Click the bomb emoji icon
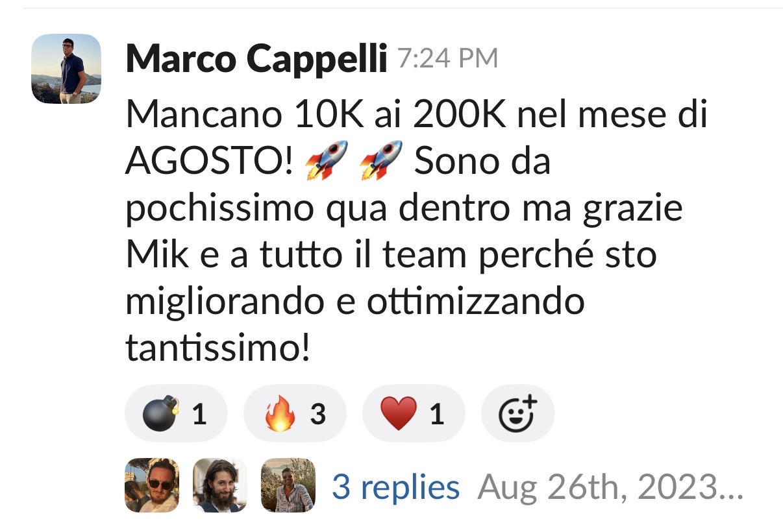Screen dimensions: 783x532 (159, 414)
